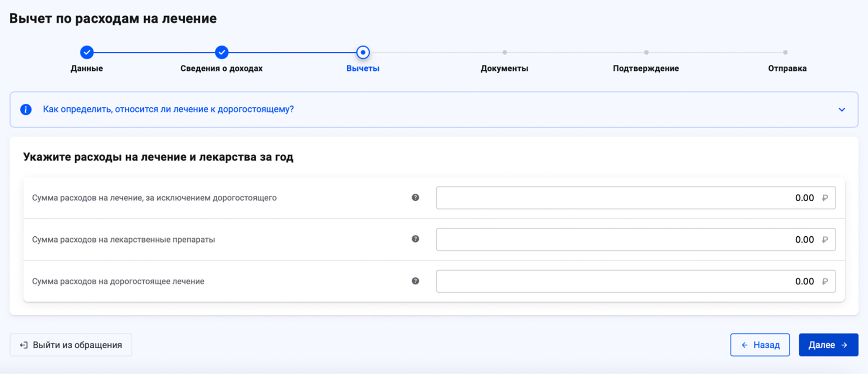Expand the info banner with chevron arrow
Viewport: 868px width, 374px height.
(x=842, y=109)
